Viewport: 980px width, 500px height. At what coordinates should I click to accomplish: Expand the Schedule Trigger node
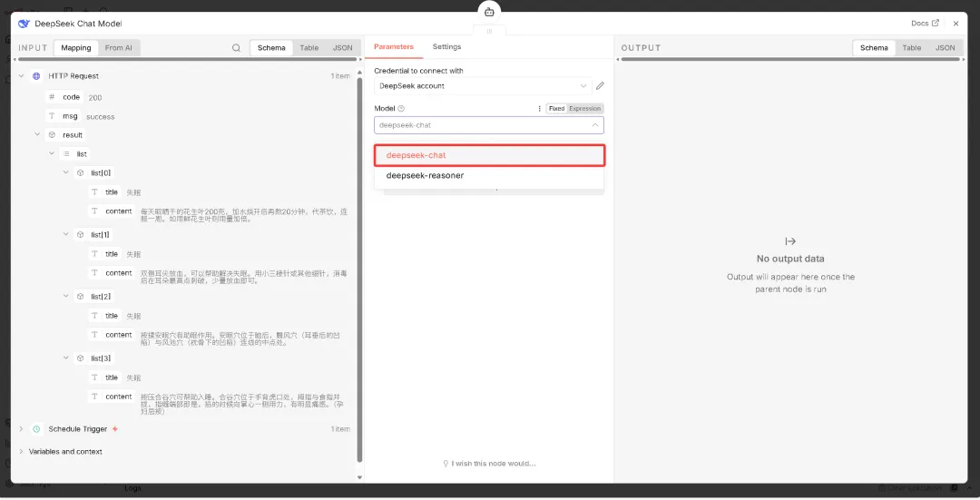pyautogui.click(x=21, y=428)
